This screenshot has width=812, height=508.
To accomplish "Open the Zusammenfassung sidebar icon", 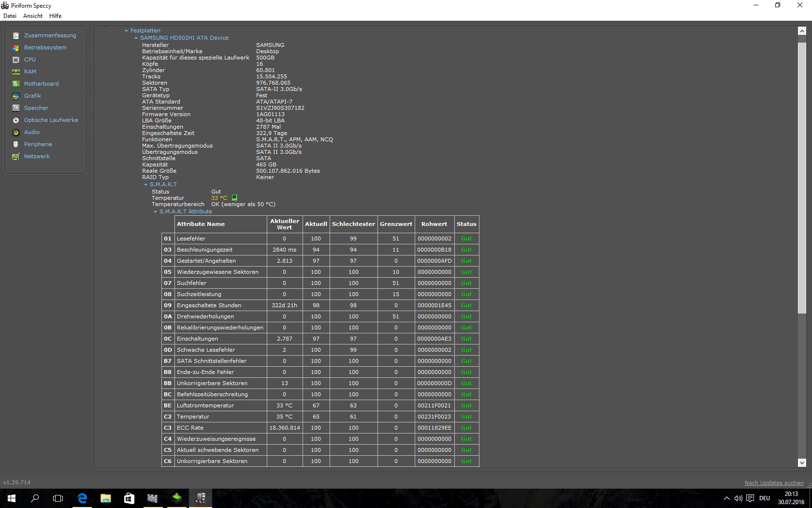I will 16,35.
